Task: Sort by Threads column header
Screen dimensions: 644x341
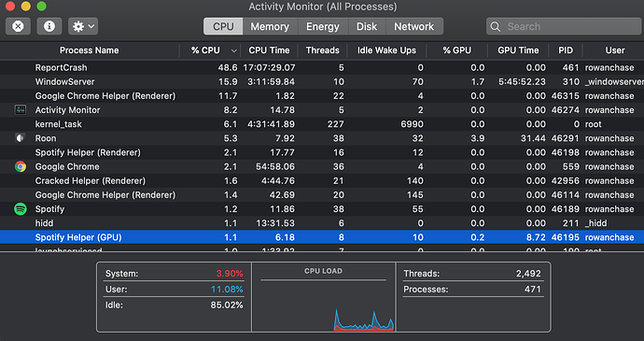Action: [x=322, y=50]
